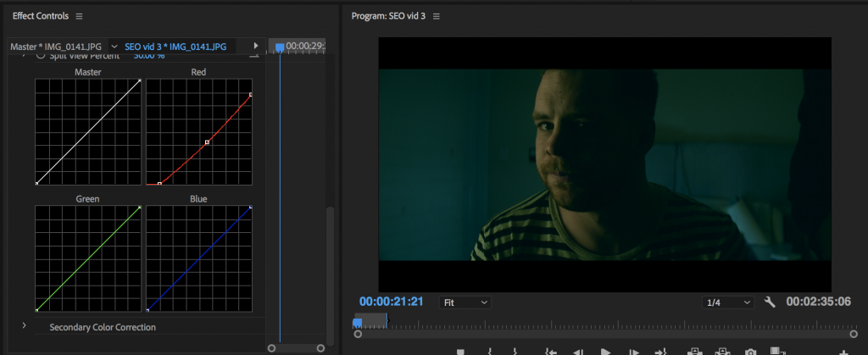Viewport: 868px width, 355px height.
Task: Click the Extract button
Action: 722,352
